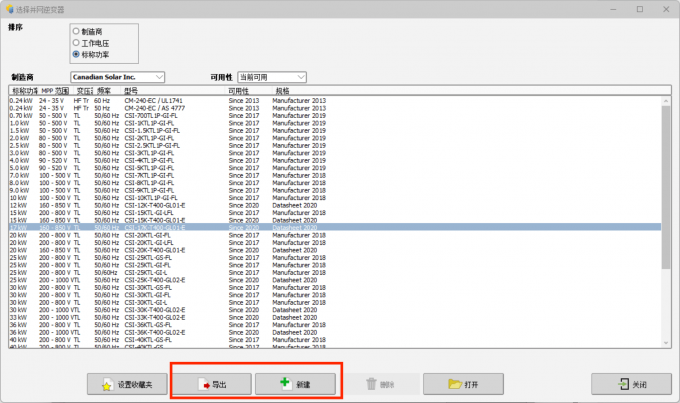Click the 新建 green plus button
The height and width of the screenshot is (403, 680).
pyautogui.click(x=295, y=383)
